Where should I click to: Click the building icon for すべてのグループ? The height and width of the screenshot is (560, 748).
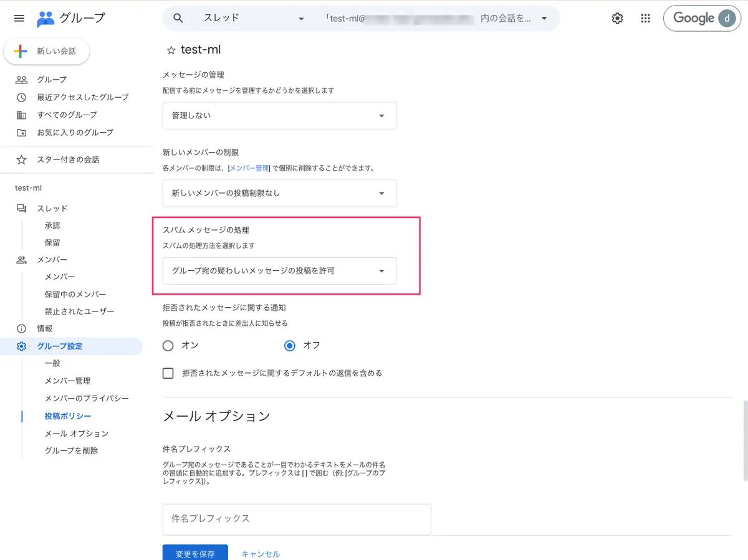(22, 115)
